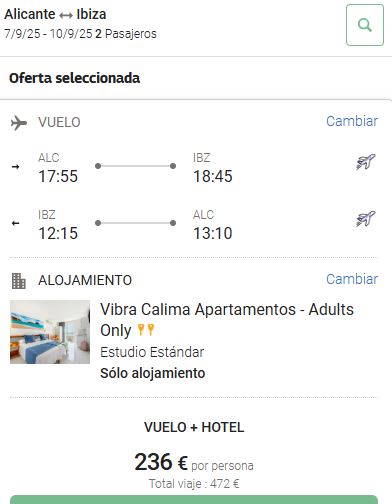This screenshot has width=392, height=504.
Task: Click the green button below the total
Action: 194,500
